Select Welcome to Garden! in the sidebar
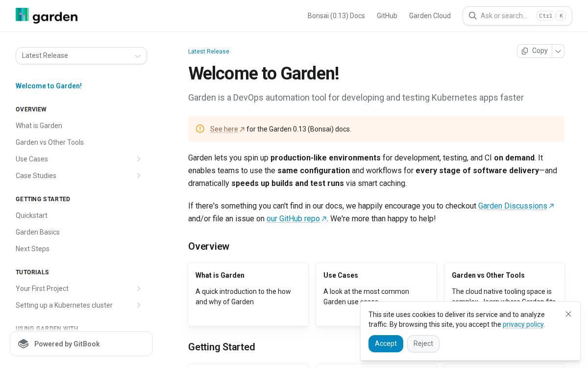This screenshot has width=588, height=368. 49,86
